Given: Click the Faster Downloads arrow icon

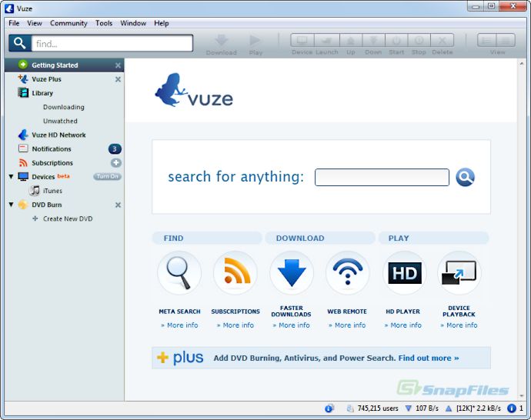Looking at the screenshot, I should (292, 273).
